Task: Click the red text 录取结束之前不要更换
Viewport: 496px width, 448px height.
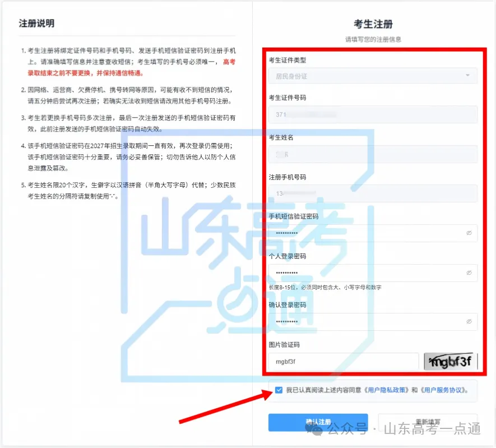Action: 59,73
